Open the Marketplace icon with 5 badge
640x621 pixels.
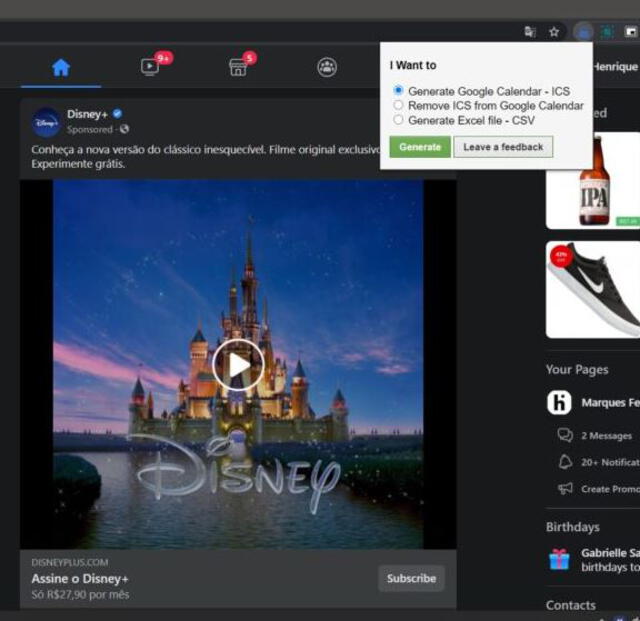click(x=238, y=67)
